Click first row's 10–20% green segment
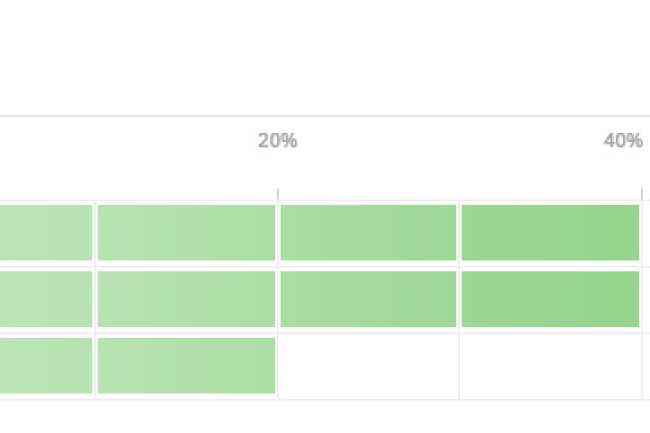650x433 pixels. (x=186, y=232)
